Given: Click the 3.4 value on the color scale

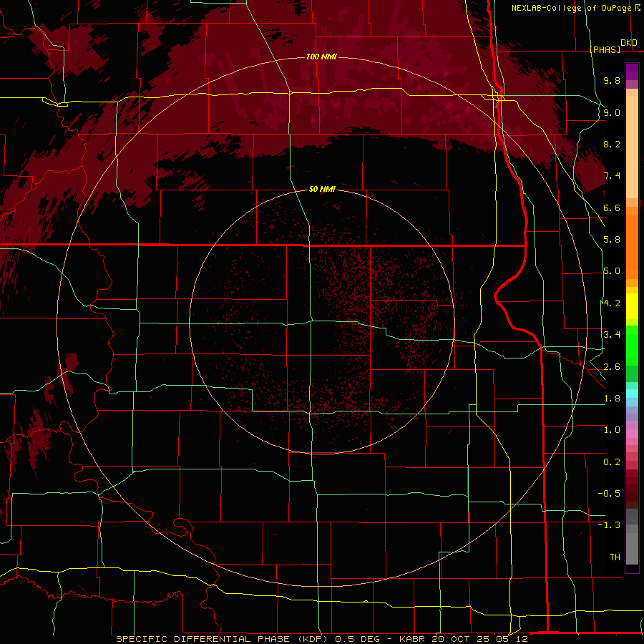Looking at the screenshot, I should (x=612, y=335).
